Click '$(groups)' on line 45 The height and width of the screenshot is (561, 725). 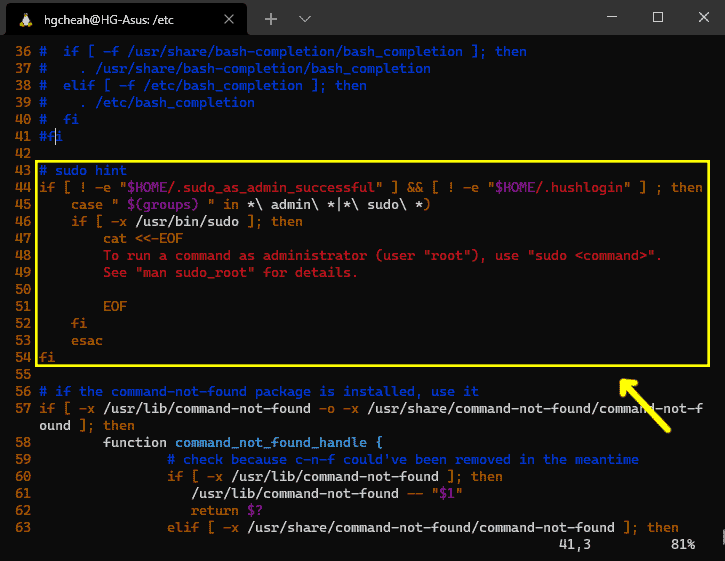163,204
